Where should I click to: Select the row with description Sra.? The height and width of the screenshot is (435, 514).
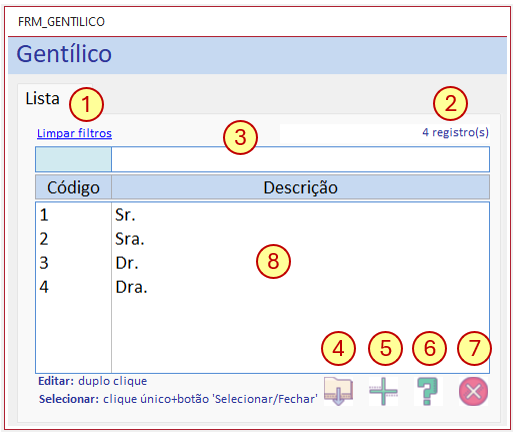(263, 239)
